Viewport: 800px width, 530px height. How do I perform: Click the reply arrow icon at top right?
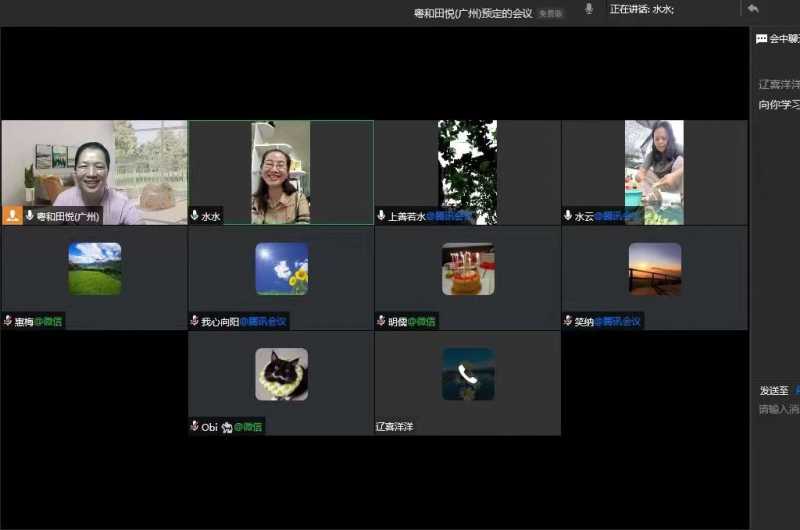pos(753,9)
